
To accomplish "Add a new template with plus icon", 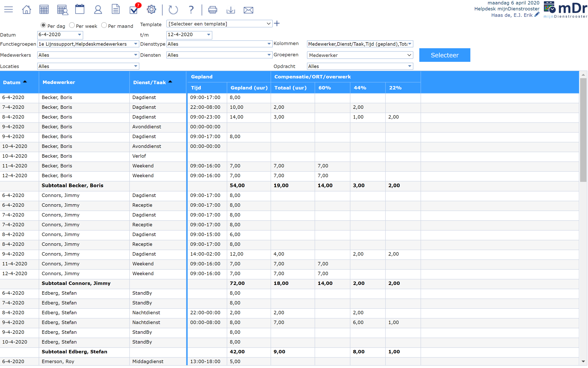I will pyautogui.click(x=277, y=24).
